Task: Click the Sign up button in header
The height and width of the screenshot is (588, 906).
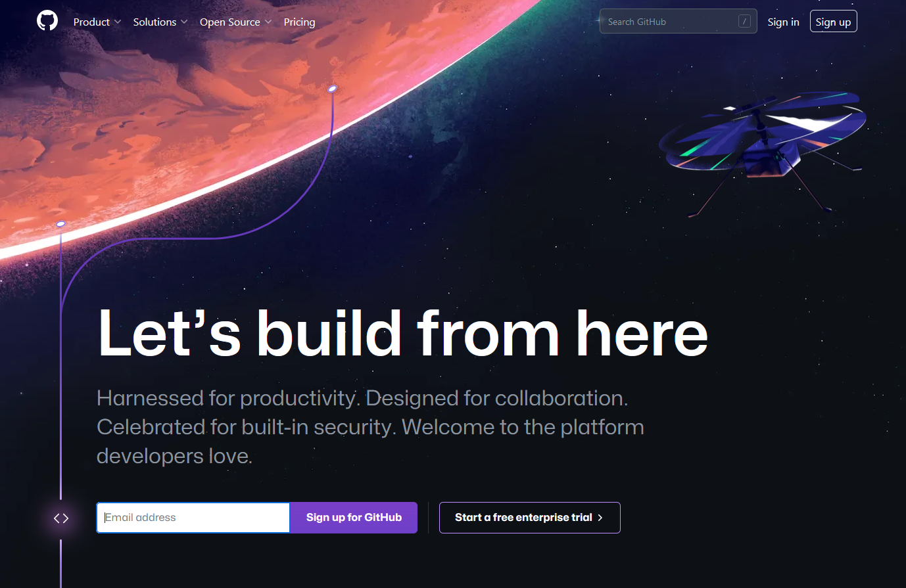Action: point(833,22)
